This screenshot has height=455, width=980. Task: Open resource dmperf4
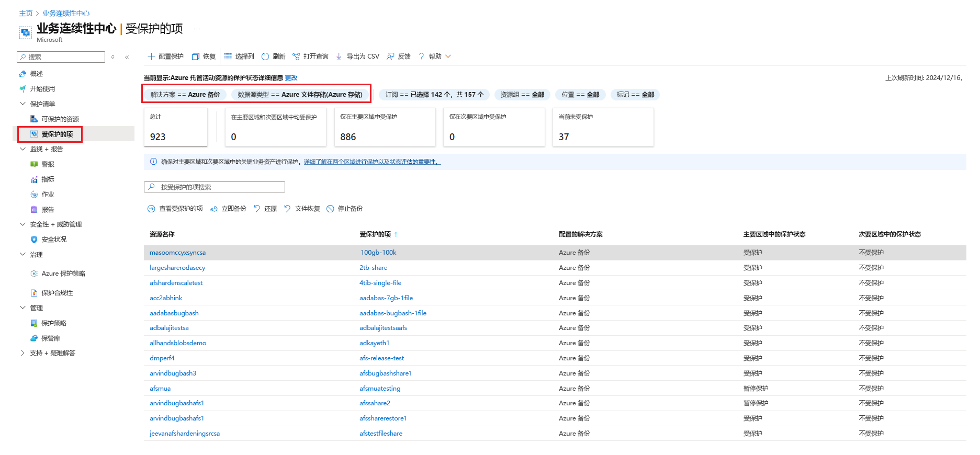162,358
